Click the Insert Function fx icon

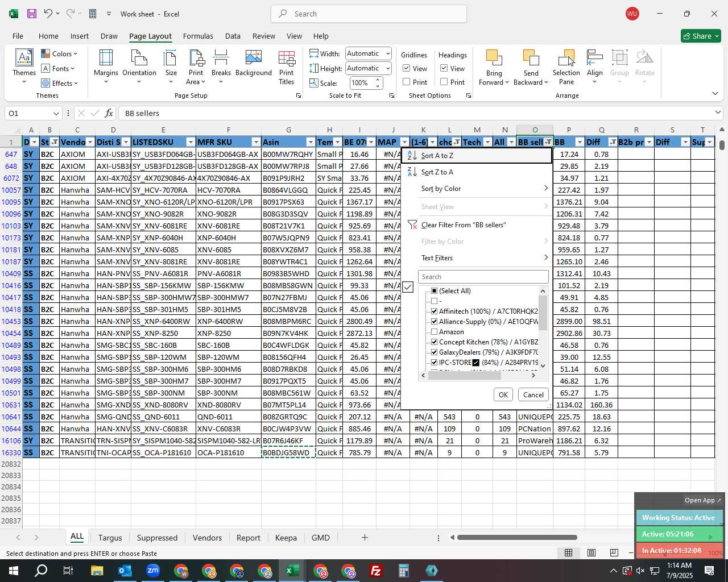[109, 113]
